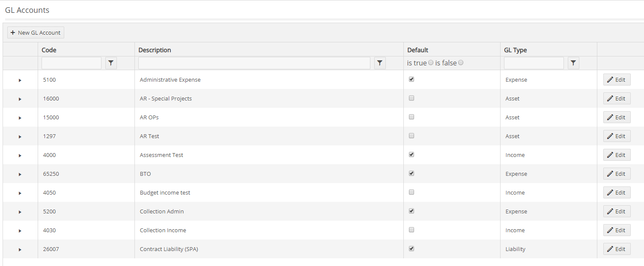The width and height of the screenshot is (644, 266).
Task: Expand the row for account 5100
Action: pos(19,80)
